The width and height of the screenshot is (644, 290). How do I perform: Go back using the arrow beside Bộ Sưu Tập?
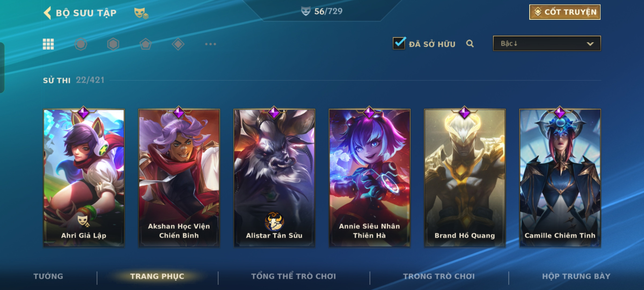47,13
